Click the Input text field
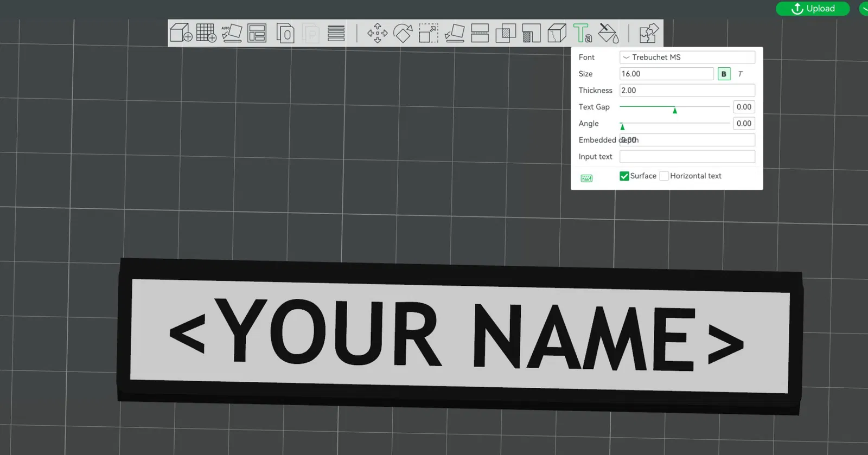Screen dimensions: 868x455 point(687,157)
